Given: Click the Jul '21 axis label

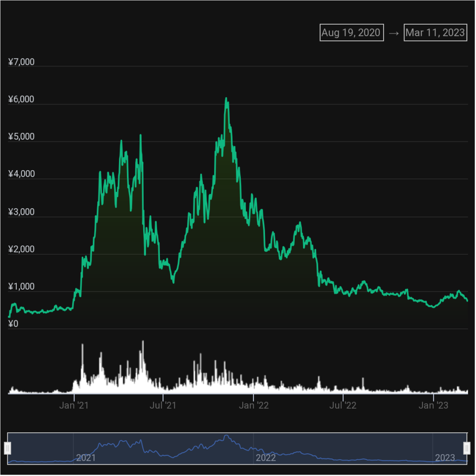Looking at the screenshot, I should pos(163,405).
